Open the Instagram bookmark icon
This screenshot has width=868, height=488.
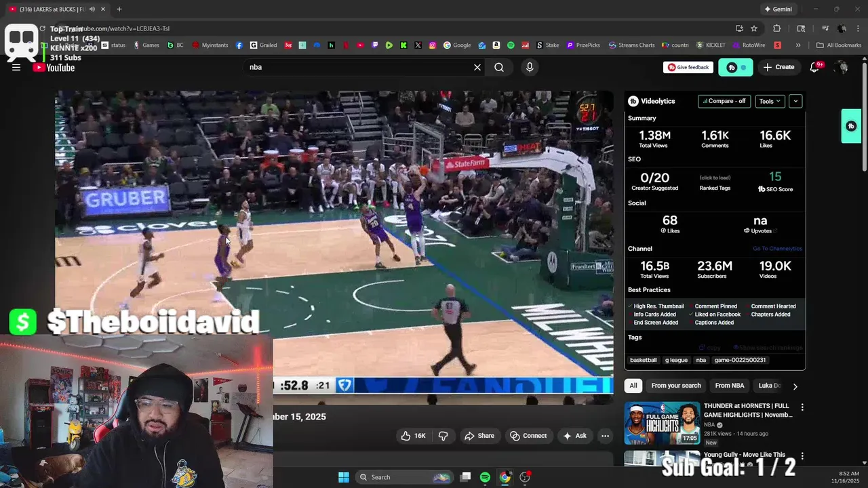(433, 45)
